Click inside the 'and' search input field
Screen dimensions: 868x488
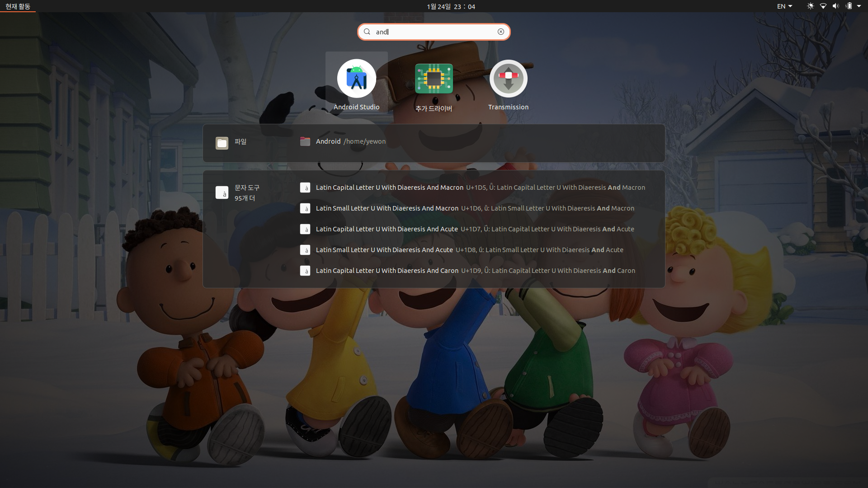[x=434, y=32]
